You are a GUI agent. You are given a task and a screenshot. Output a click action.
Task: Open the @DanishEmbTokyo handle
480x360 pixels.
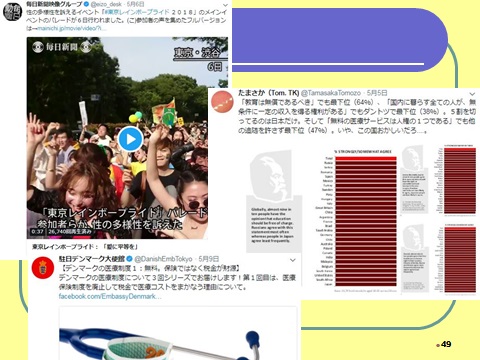tap(163, 259)
